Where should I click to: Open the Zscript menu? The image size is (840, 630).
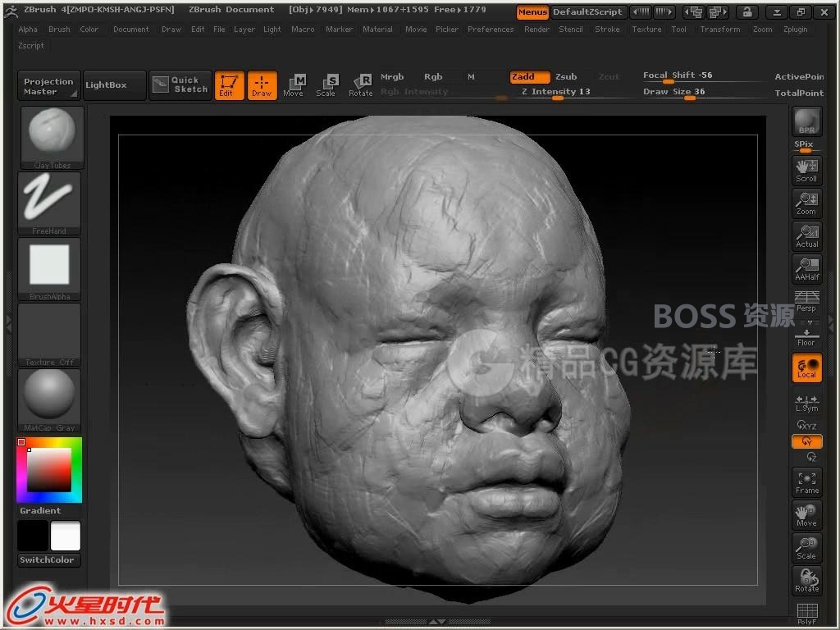click(31, 46)
